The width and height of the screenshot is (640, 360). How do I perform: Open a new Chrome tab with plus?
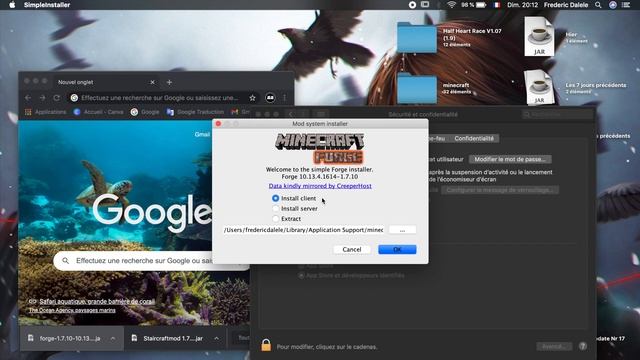point(169,82)
